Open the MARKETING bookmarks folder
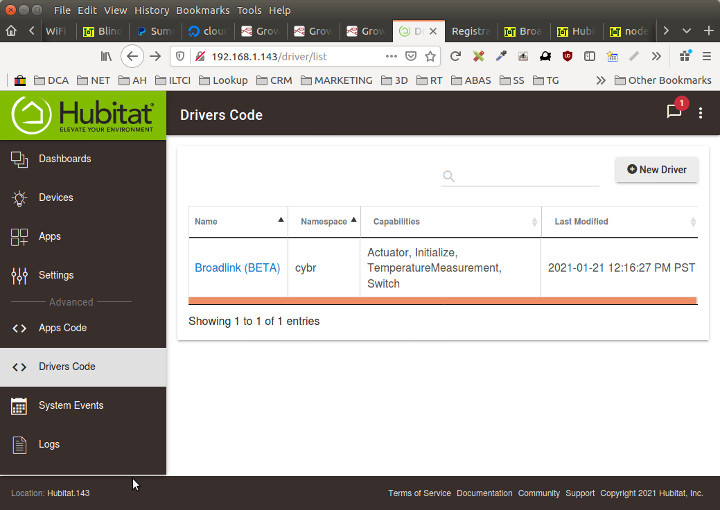This screenshot has width=720, height=510. [x=337, y=81]
